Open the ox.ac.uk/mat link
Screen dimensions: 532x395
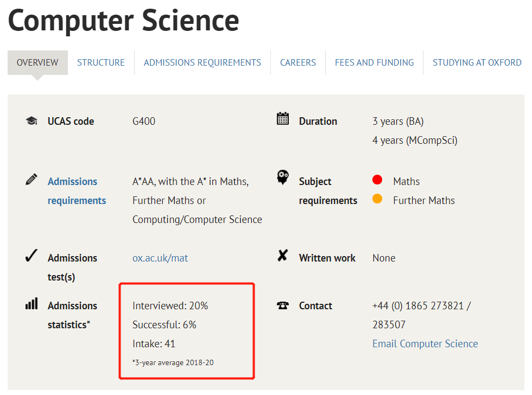[160, 258]
